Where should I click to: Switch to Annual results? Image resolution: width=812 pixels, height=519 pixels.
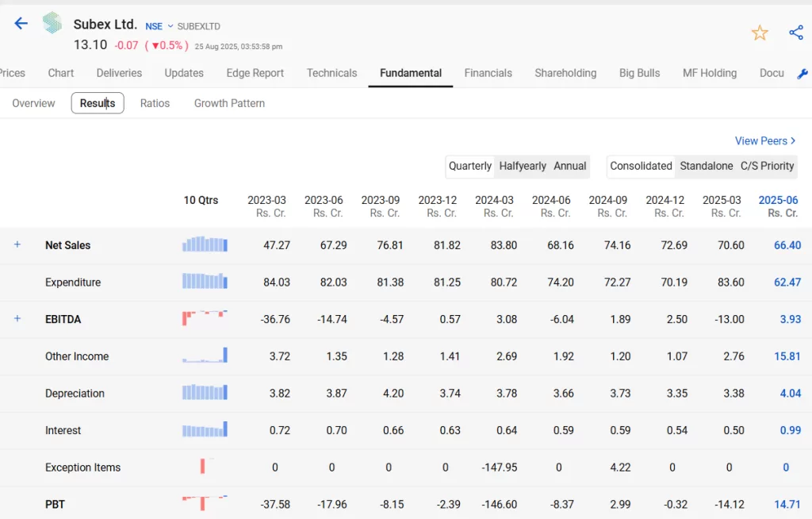(x=569, y=166)
